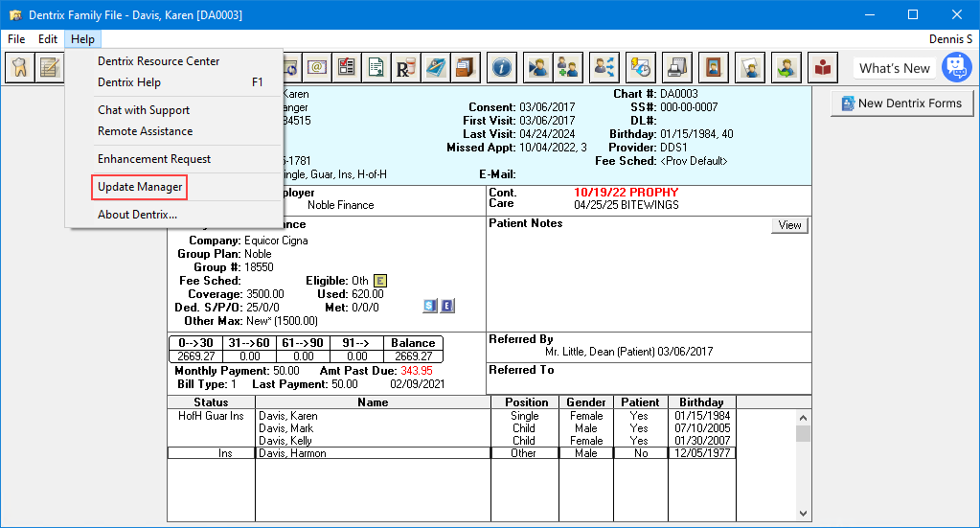
Task: Click the printer toolbar icon
Action: pos(677,67)
